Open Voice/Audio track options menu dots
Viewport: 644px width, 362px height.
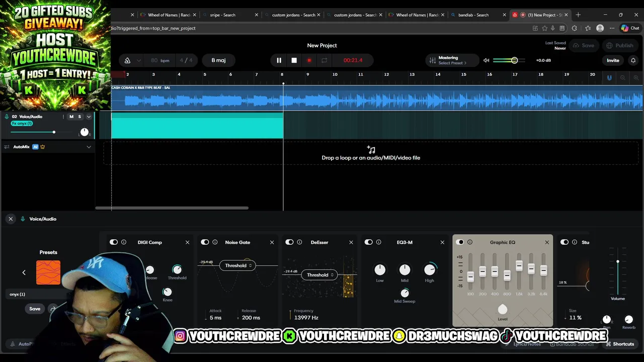tap(63, 117)
